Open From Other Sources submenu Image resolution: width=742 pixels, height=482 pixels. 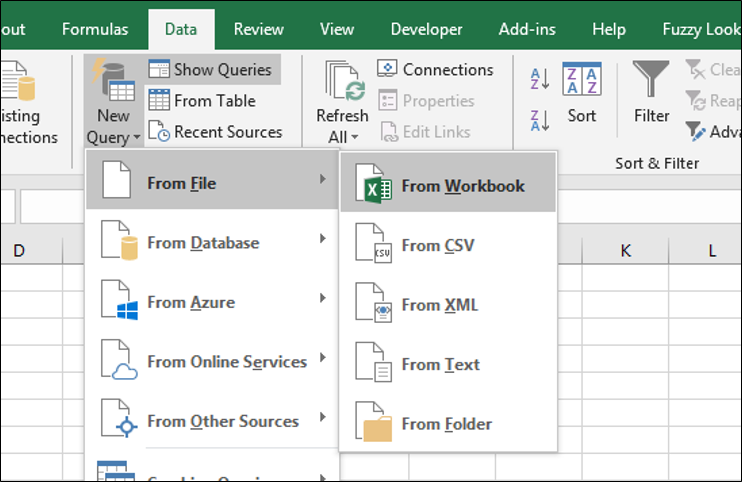(212, 421)
